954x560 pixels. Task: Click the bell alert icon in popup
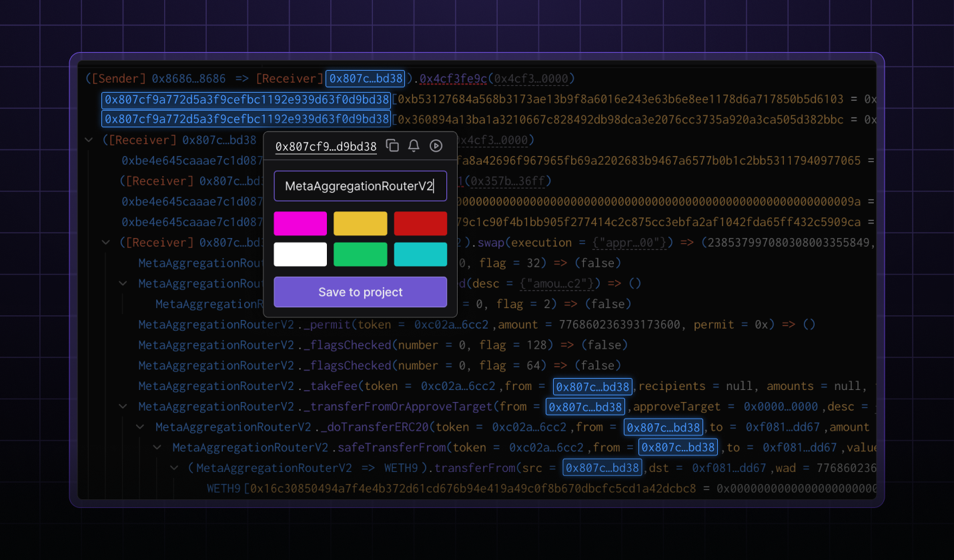tap(414, 146)
